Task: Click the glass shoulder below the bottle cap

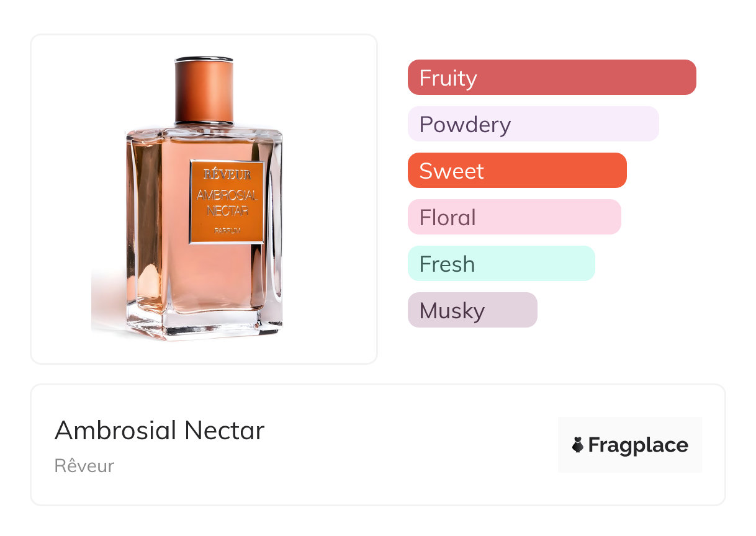Action: pyautogui.click(x=204, y=132)
